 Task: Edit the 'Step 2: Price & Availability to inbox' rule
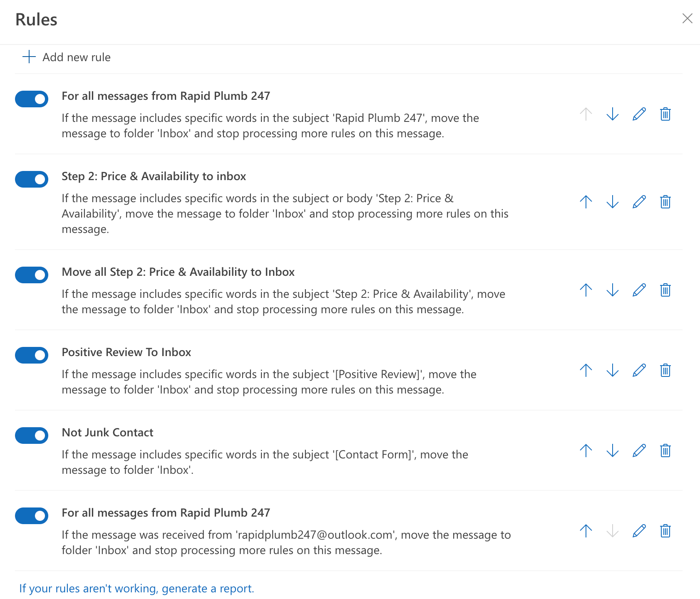pyautogui.click(x=639, y=202)
